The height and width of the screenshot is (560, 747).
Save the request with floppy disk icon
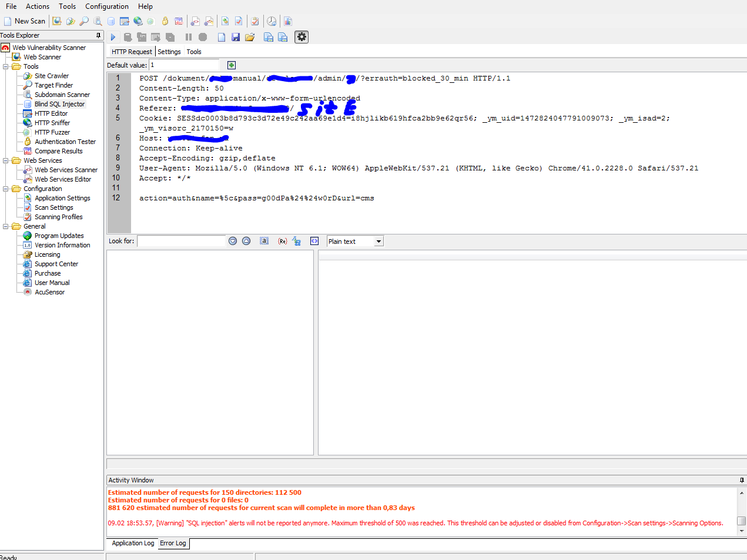pos(235,37)
